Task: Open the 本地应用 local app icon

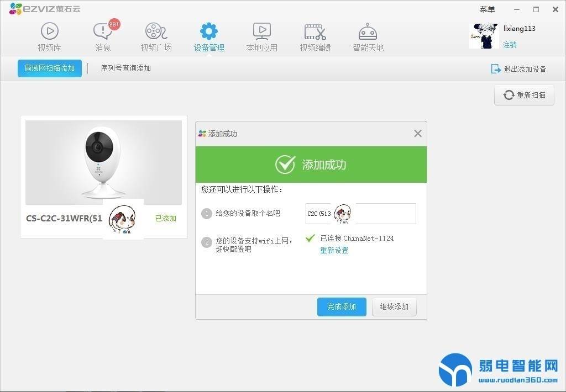Action: [261, 31]
